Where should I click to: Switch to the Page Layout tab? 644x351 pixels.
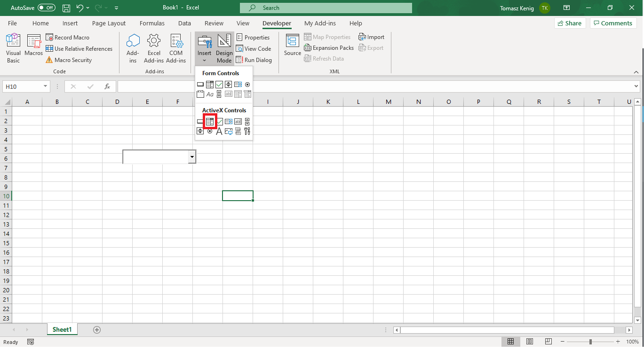pyautogui.click(x=109, y=23)
